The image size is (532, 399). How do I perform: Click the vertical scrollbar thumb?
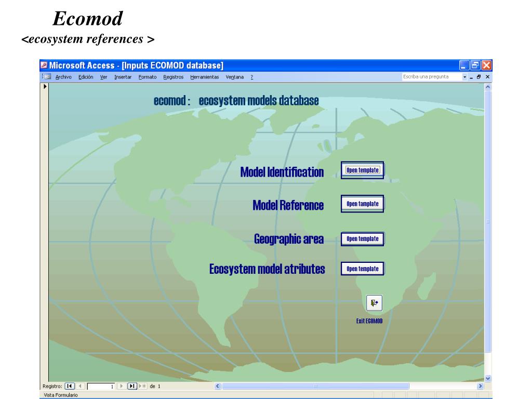click(488, 221)
